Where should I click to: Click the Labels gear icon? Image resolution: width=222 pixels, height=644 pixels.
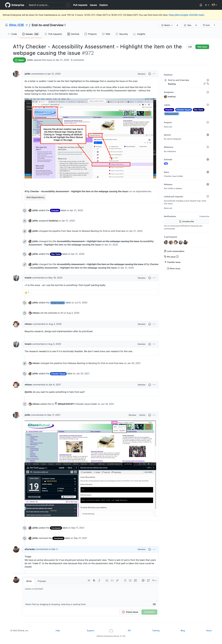click(x=208, y=105)
